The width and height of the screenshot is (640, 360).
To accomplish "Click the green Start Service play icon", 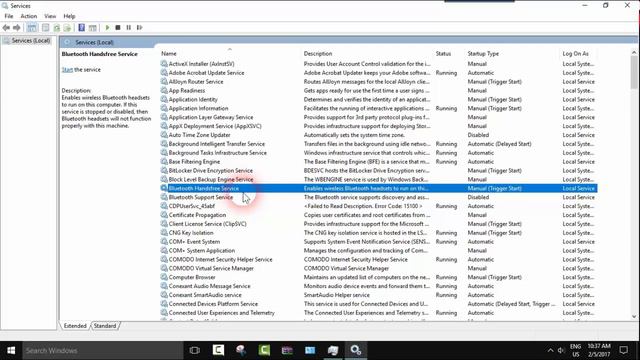I will click(x=107, y=28).
